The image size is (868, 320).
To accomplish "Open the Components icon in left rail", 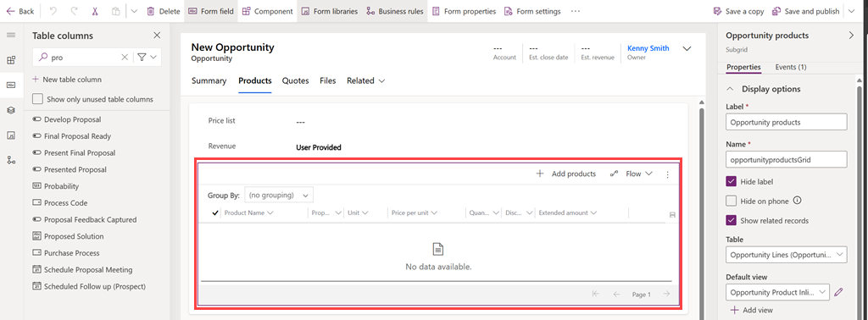I will 11,60.
